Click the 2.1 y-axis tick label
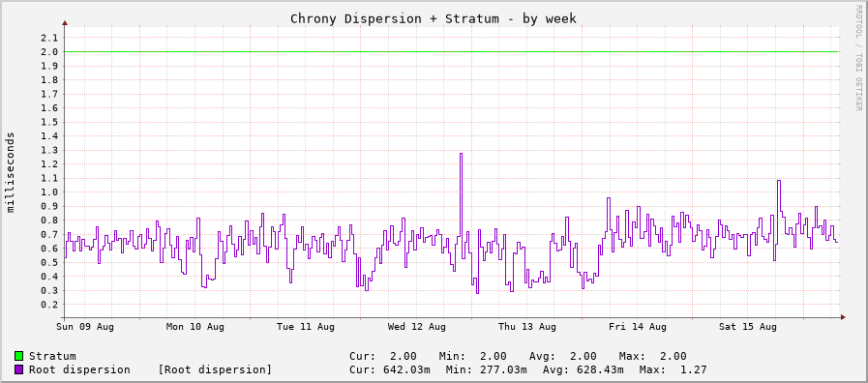The image size is (868, 383). (x=49, y=38)
